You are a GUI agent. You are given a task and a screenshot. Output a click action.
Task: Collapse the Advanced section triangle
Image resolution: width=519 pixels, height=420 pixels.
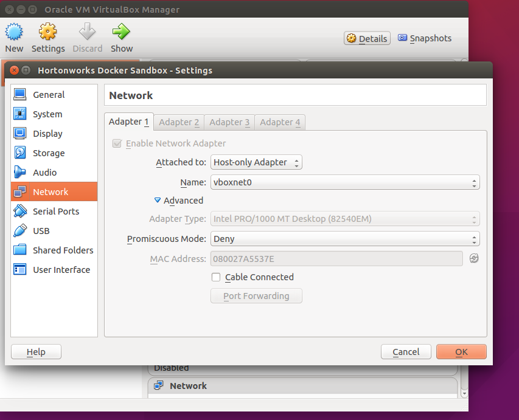click(158, 200)
